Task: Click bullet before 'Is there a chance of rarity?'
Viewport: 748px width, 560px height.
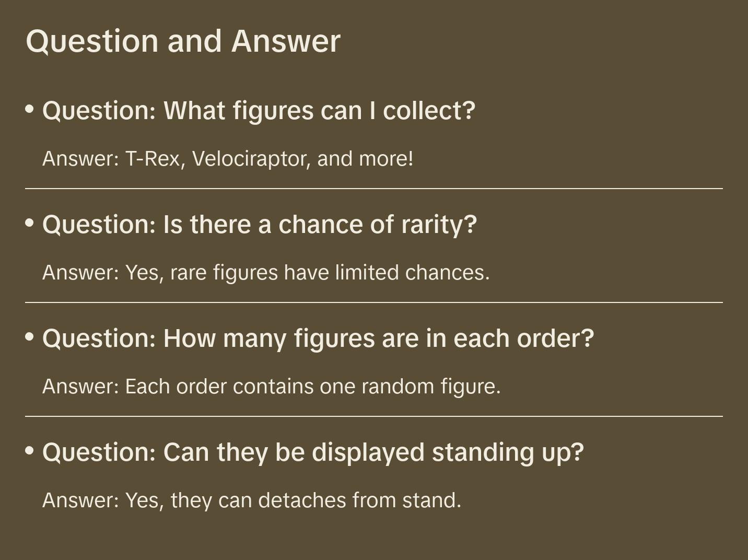Action: pyautogui.click(x=30, y=223)
